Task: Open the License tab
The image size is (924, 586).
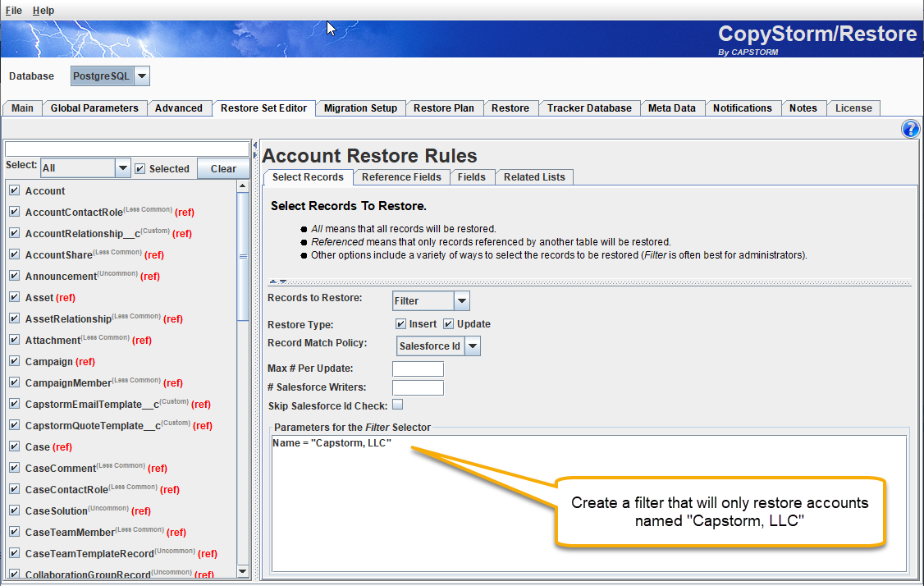Action: coord(853,108)
